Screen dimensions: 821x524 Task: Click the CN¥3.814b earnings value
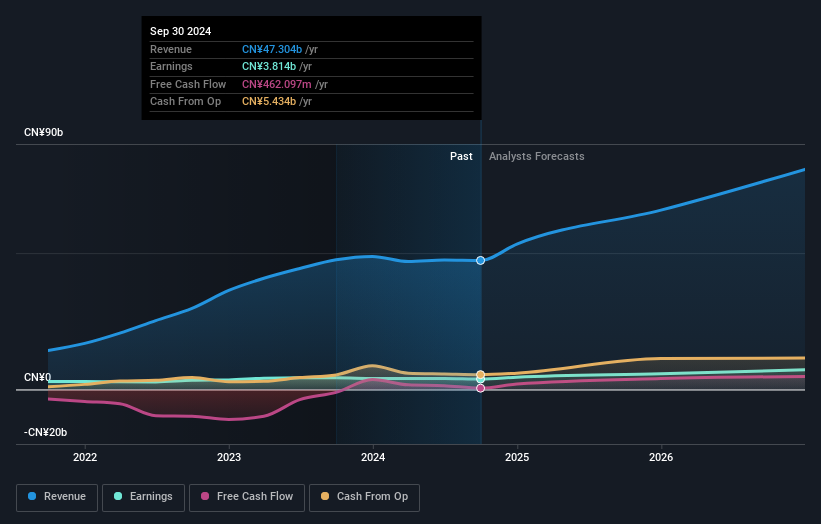[269, 66]
